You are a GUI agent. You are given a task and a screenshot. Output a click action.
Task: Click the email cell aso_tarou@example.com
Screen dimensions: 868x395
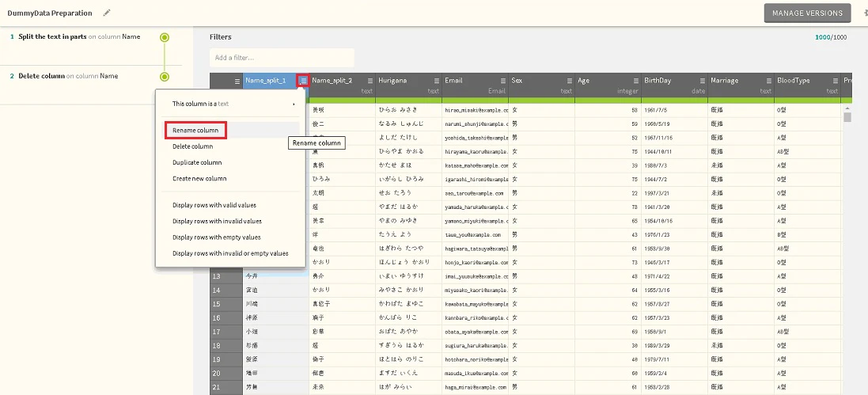[x=475, y=193]
